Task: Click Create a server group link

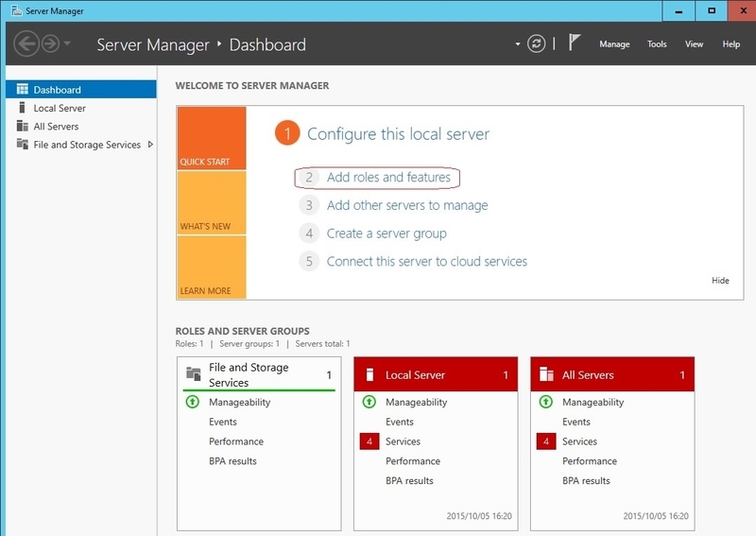Action: coord(387,233)
